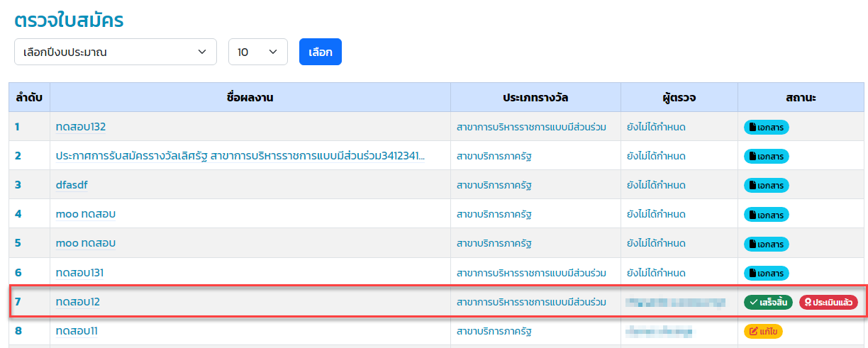Open the fiscal year dropdown เลือกปีงบประมาณ

116,52
